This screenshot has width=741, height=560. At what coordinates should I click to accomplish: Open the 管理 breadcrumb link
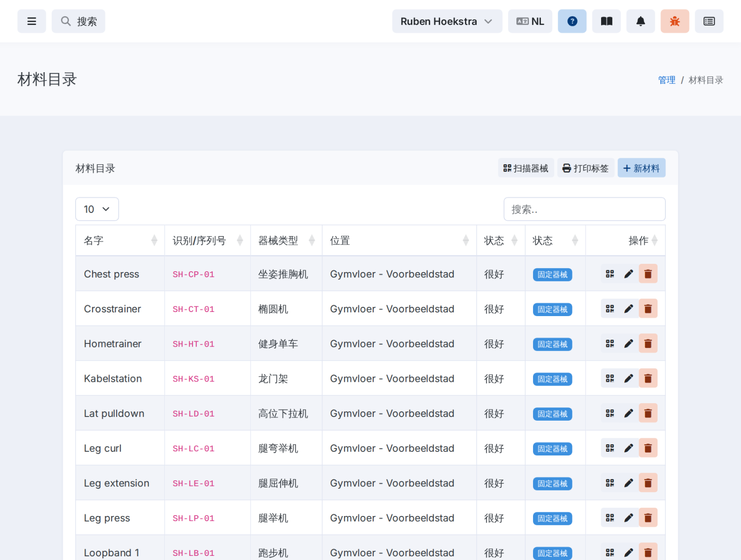click(666, 80)
